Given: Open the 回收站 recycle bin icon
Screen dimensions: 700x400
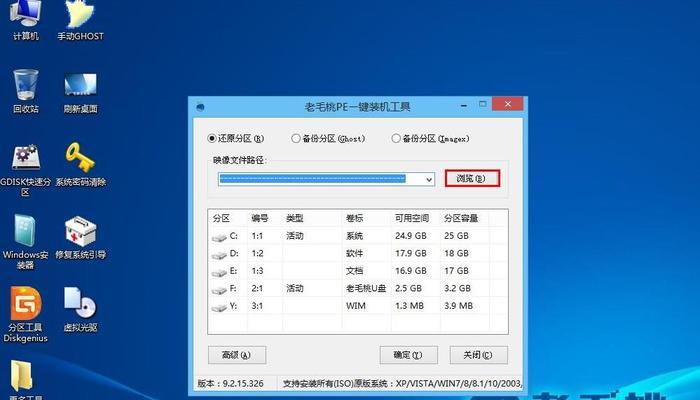Looking at the screenshot, I should (25, 91).
